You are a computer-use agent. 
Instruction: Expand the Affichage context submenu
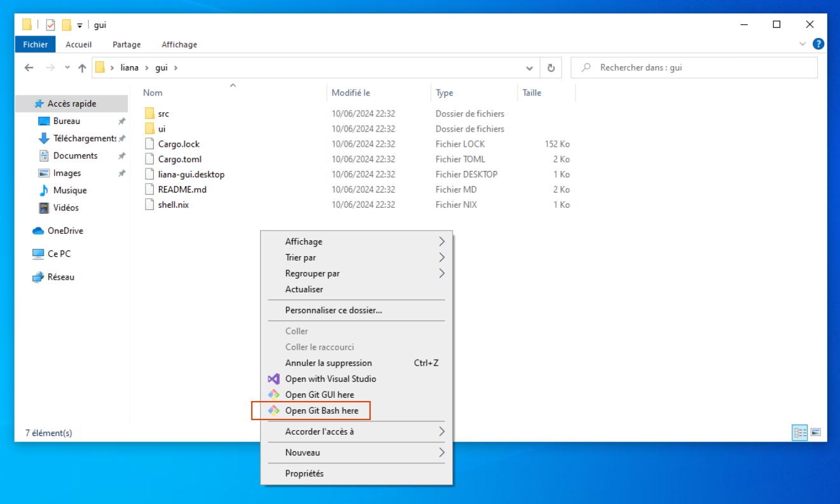[x=357, y=242]
